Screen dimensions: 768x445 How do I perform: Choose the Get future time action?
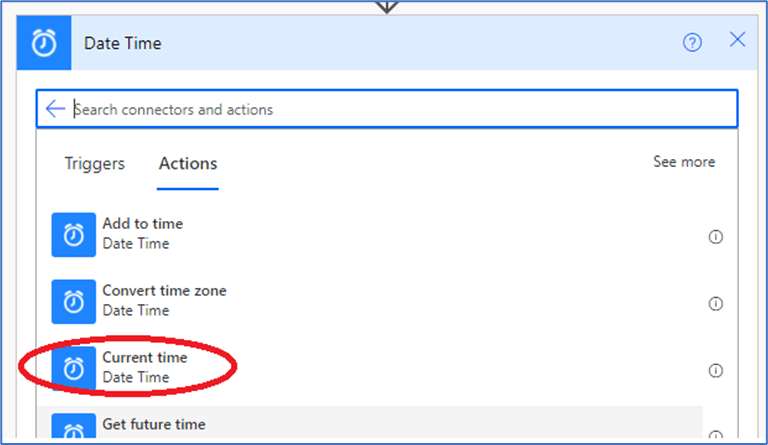[152, 424]
